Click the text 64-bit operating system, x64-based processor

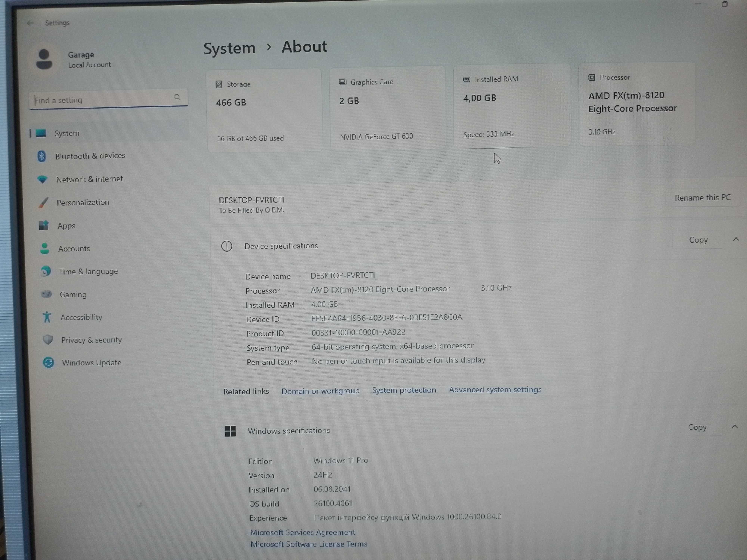click(392, 346)
